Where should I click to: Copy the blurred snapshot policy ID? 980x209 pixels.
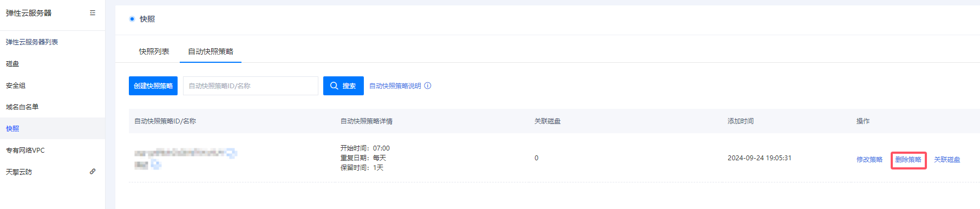coord(232,153)
